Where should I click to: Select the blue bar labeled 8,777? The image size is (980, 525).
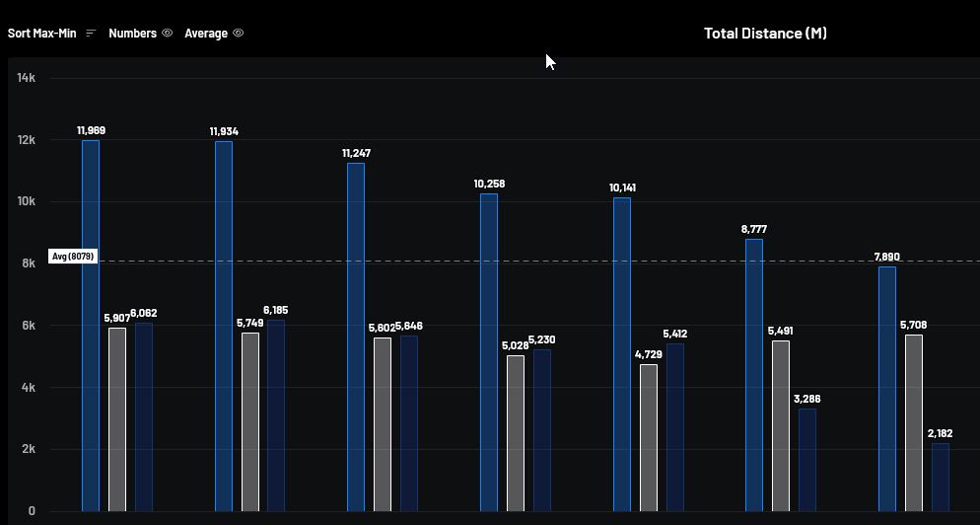(x=754, y=375)
